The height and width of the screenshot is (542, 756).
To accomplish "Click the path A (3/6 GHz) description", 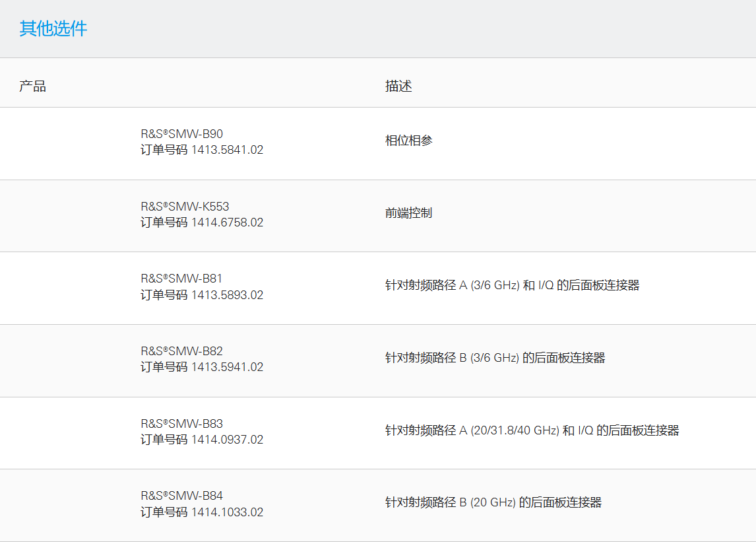I will [x=512, y=285].
